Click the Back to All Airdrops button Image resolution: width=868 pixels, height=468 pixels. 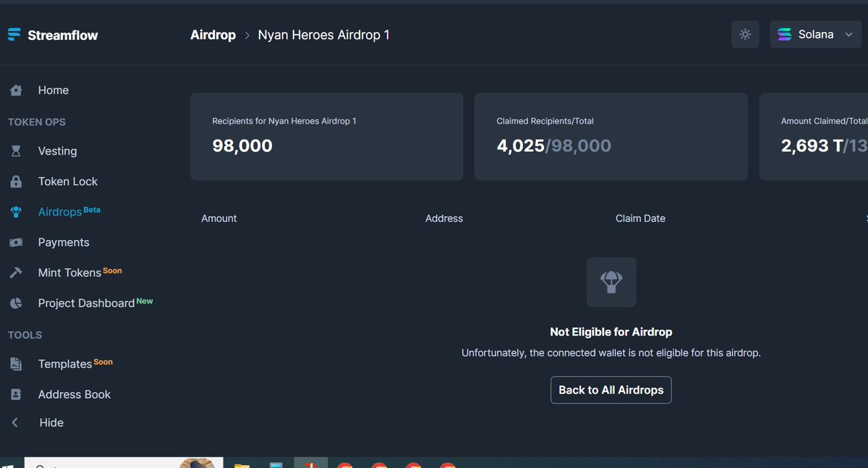coord(610,390)
